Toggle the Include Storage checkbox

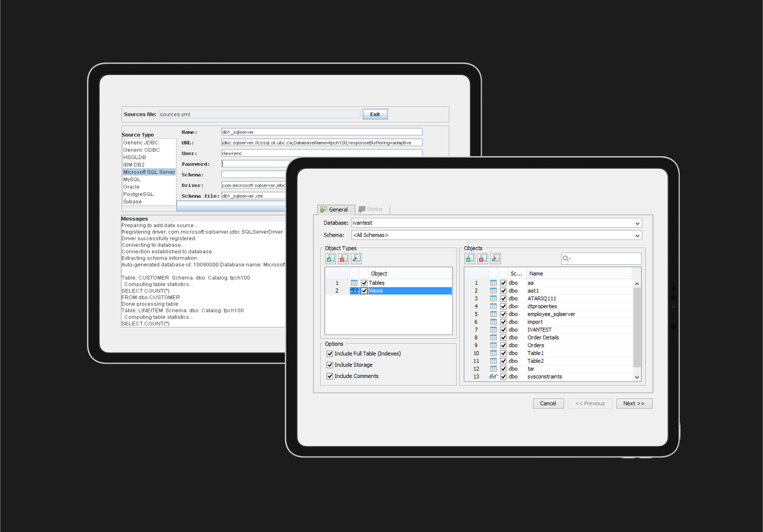click(x=330, y=365)
